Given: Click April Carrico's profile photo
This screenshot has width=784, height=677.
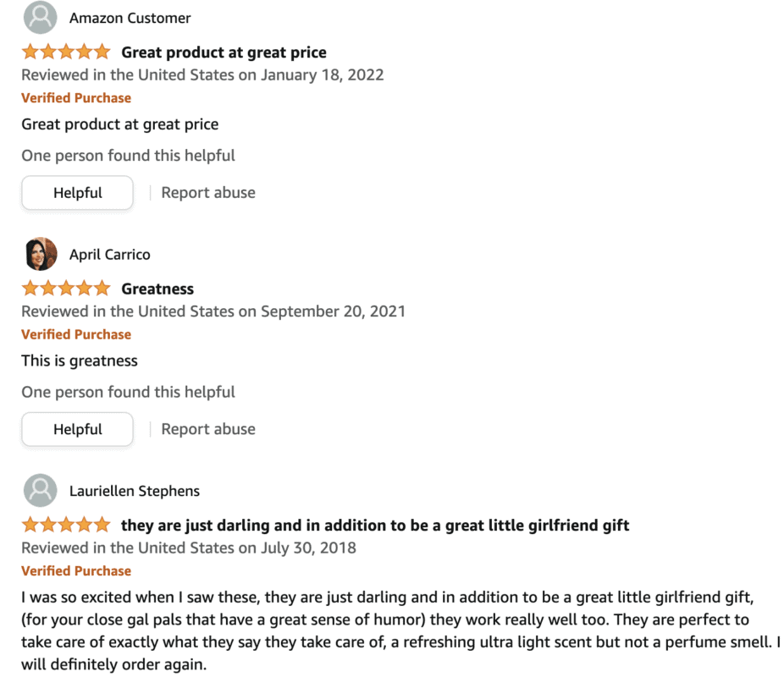Looking at the screenshot, I should pyautogui.click(x=40, y=254).
